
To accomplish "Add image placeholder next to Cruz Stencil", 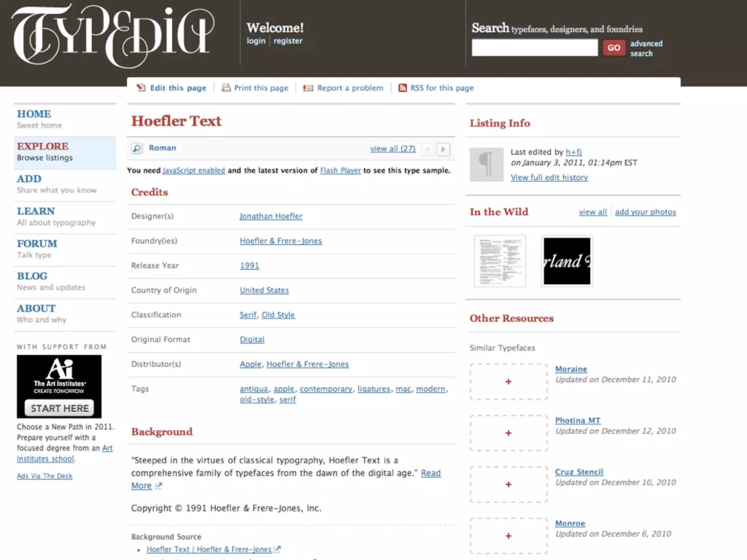I will [x=508, y=485].
